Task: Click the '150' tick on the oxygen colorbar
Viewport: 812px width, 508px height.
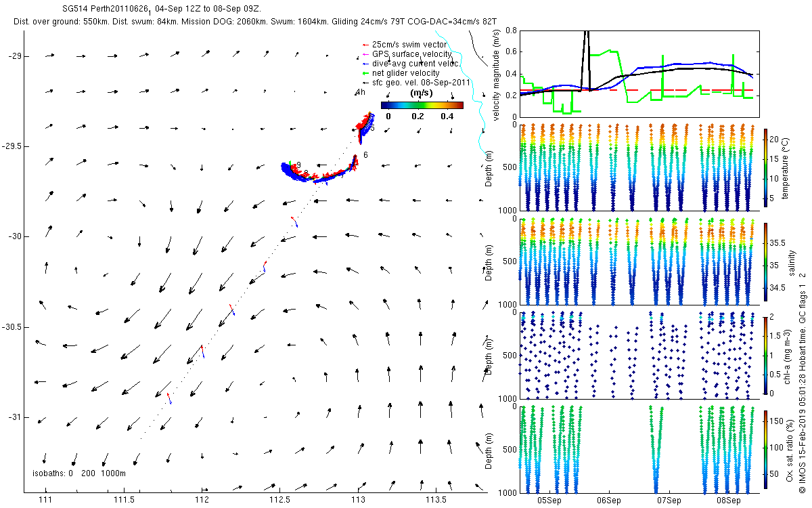Action: (x=778, y=421)
